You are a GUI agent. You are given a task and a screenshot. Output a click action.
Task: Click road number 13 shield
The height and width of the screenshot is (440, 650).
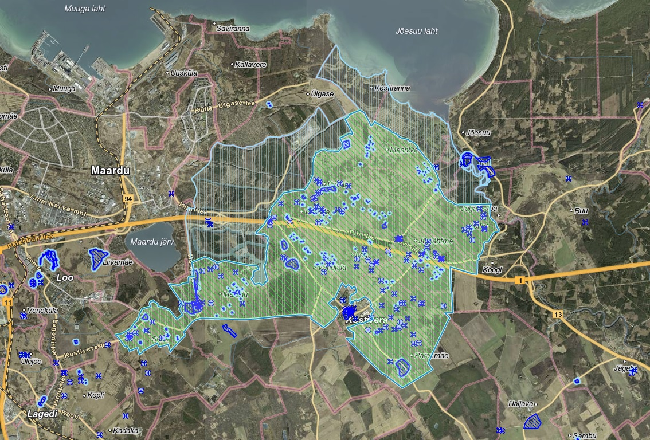tap(557, 313)
